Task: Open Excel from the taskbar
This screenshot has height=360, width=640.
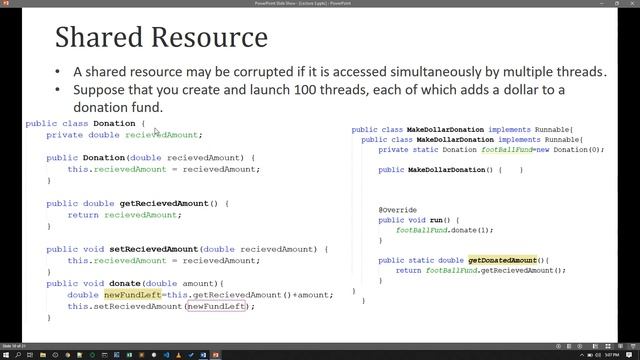Action: coord(129,355)
